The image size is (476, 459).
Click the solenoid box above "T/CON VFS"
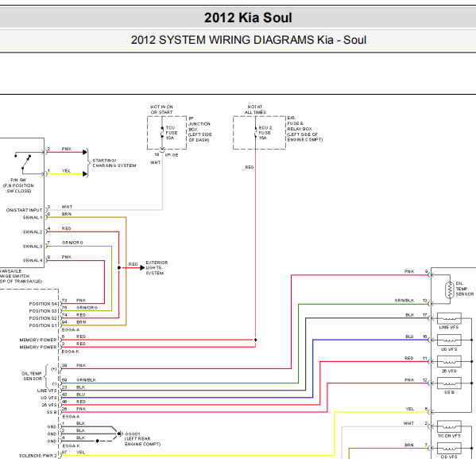click(x=449, y=426)
